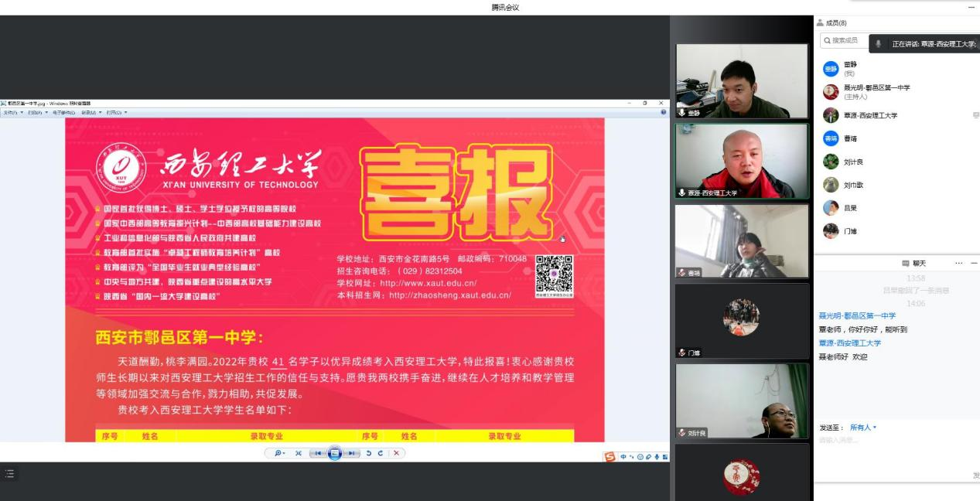Select 曹靖's video thumbnail
The height and width of the screenshot is (501, 980).
742,241
